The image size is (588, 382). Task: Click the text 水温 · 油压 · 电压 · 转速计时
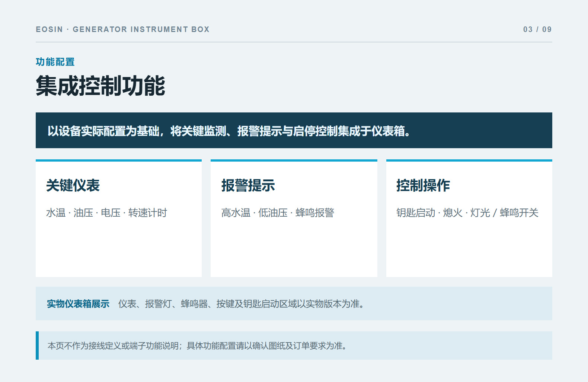click(x=106, y=213)
